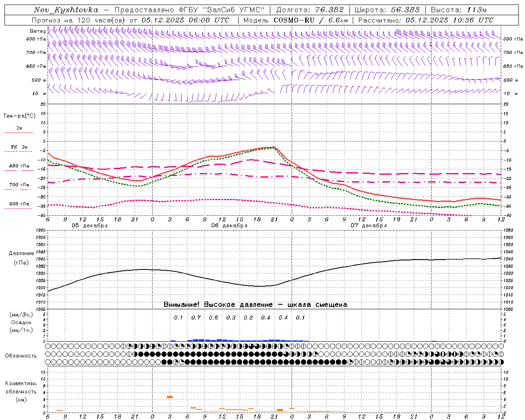Click the (гПа) unit under Давление
The width and height of the screenshot is (525, 420).
pos(21,262)
